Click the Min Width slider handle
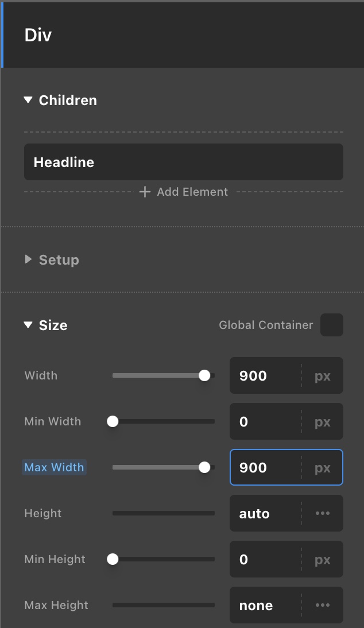Viewport: 364px width, 628px height. 113,421
